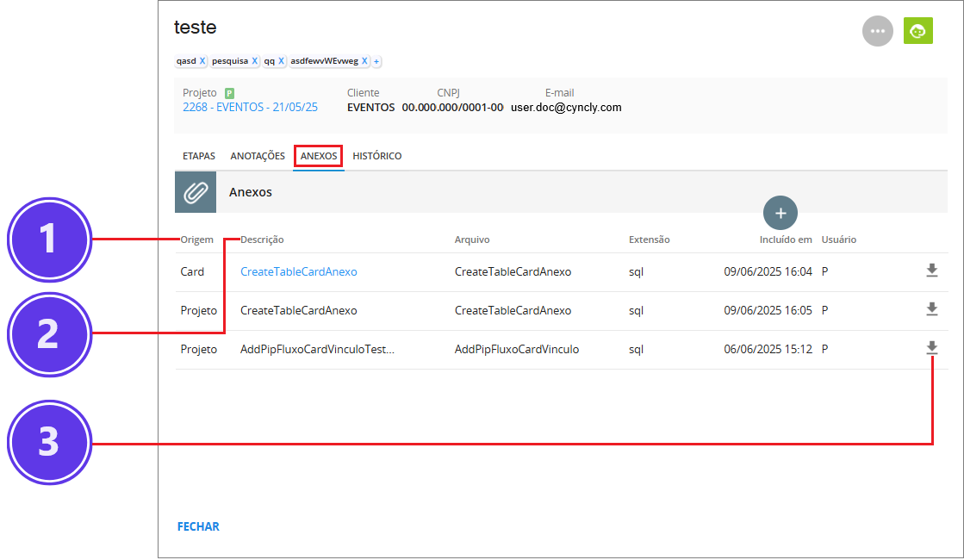
Task: Click the Card origin cell
Action: pos(192,271)
